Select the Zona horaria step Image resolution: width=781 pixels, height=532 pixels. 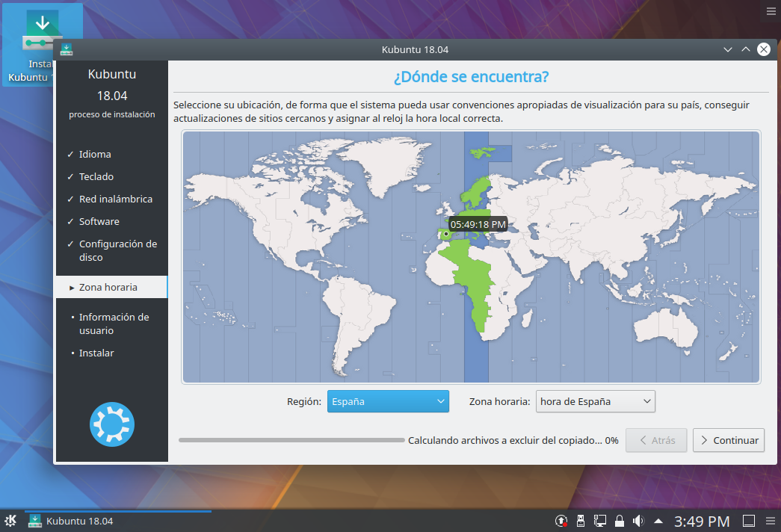pos(111,288)
